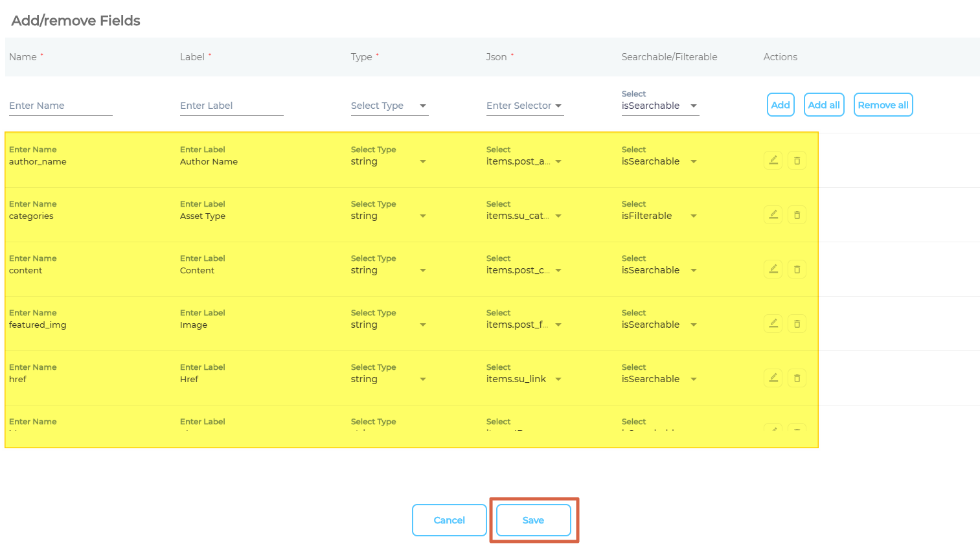Click pencil icon for href row

click(x=773, y=378)
